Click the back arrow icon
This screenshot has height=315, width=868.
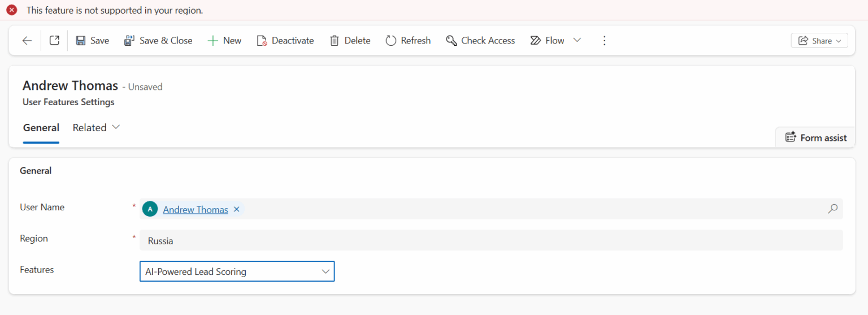27,41
